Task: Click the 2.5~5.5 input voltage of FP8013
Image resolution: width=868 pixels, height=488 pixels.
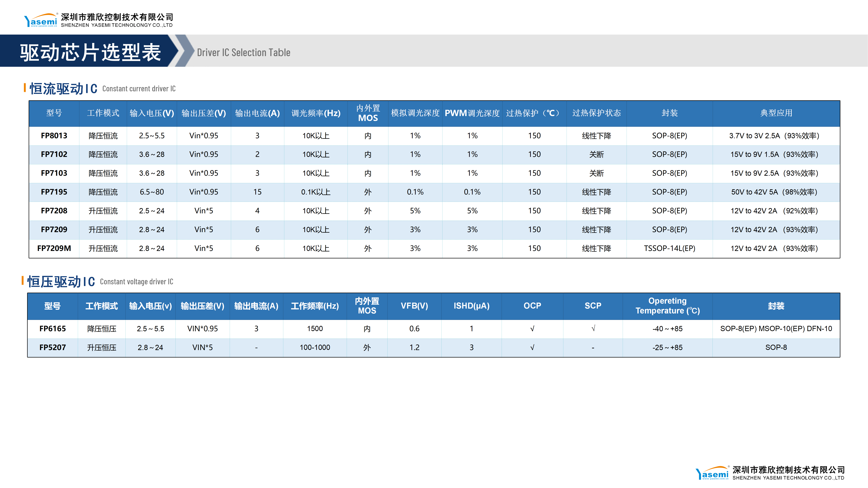Action: pyautogui.click(x=152, y=136)
